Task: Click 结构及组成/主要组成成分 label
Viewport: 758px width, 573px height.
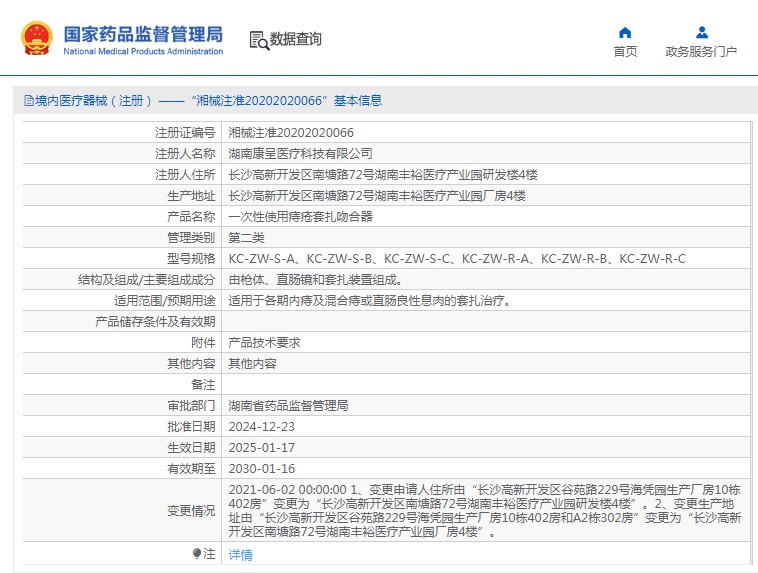Action: [146, 280]
